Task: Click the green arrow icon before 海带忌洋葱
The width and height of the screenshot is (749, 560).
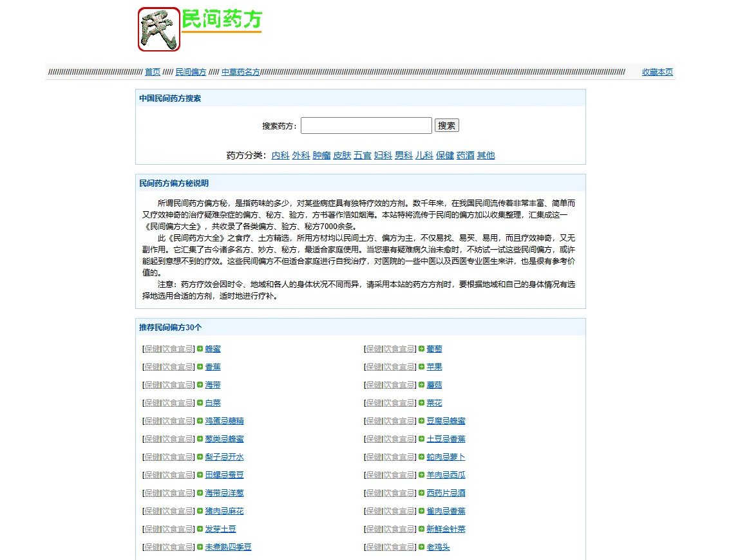Action: tap(200, 493)
